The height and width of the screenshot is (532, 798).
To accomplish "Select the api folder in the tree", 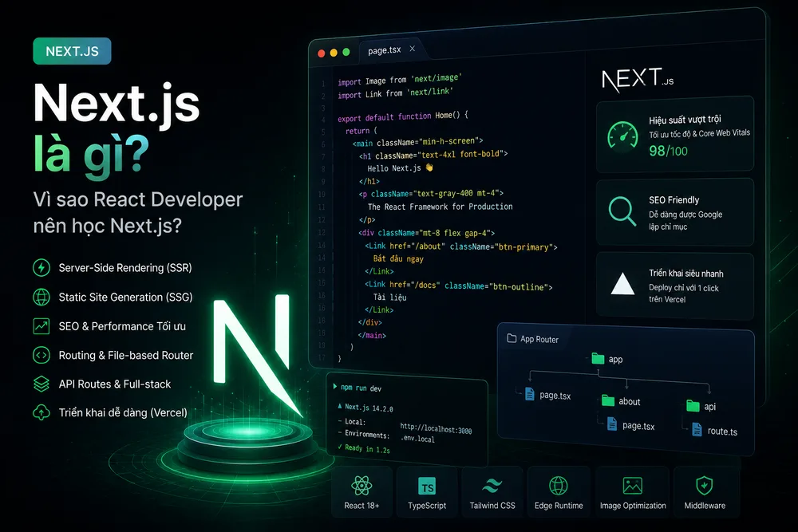I will [x=701, y=406].
